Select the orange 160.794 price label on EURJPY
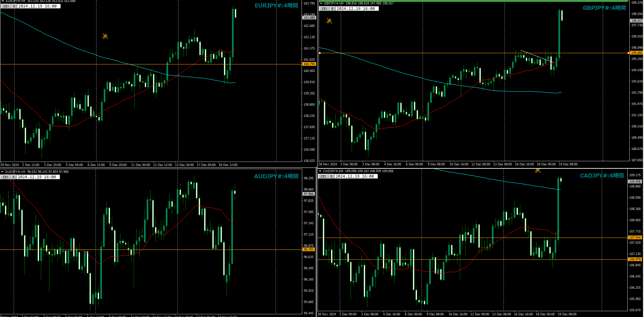644x317 pixels. pos(309,64)
